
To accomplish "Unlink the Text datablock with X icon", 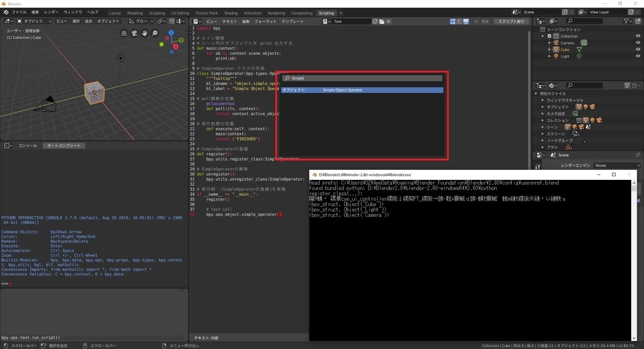I will click(x=389, y=21).
